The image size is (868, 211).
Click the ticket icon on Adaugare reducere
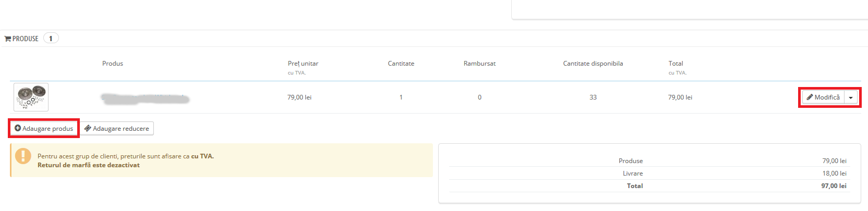(88, 128)
